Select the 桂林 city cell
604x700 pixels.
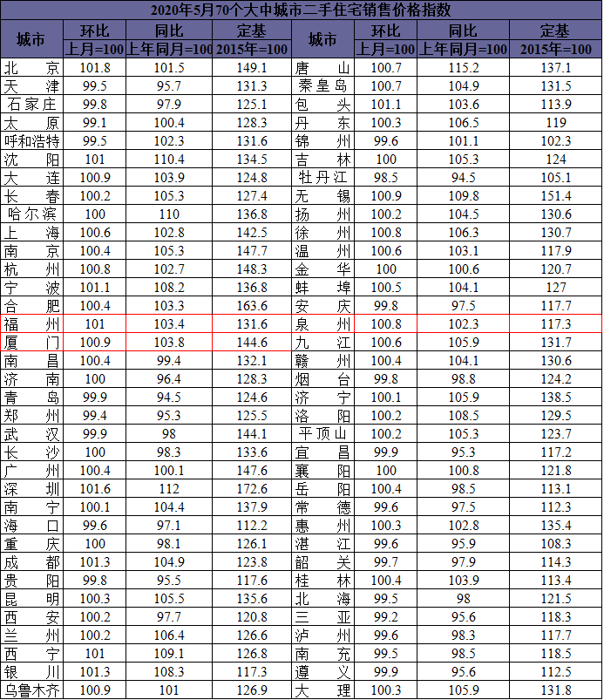[x=322, y=581]
